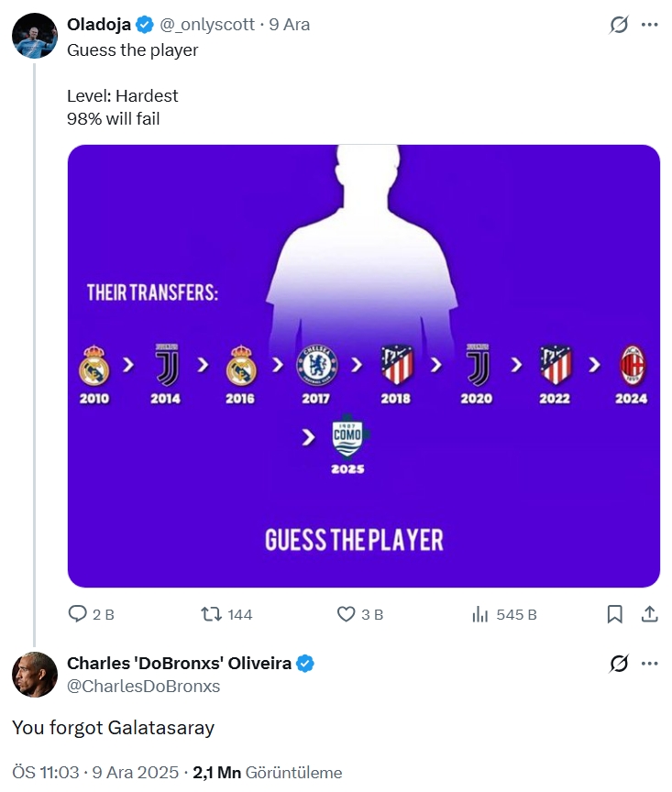Bookmark Oladoja's post
This screenshot has width=672, height=792.
615,614
